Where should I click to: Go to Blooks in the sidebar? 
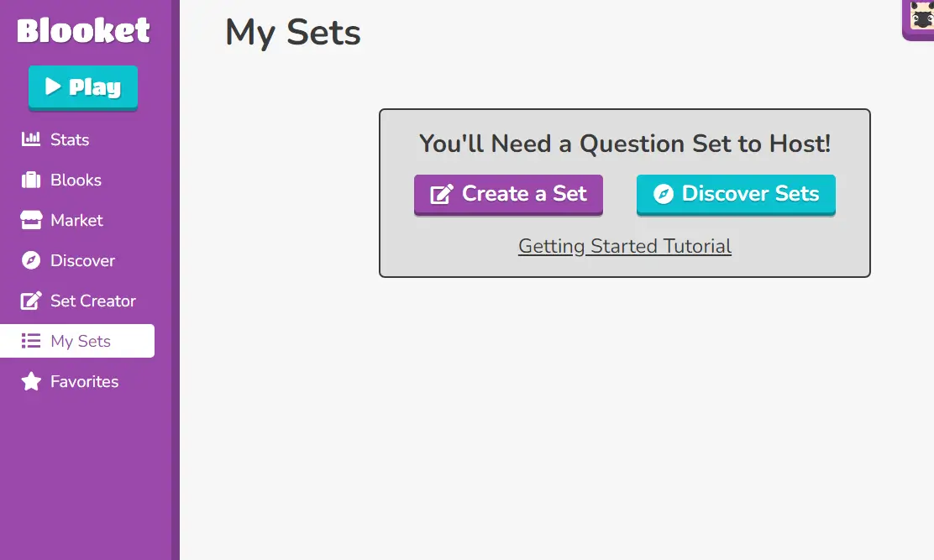(77, 180)
